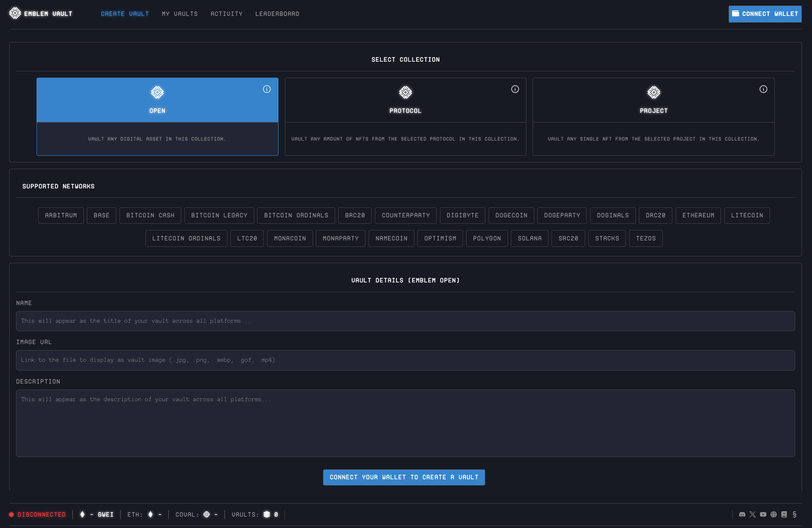Click the Vaults stack icon in status bar

[x=267, y=515]
